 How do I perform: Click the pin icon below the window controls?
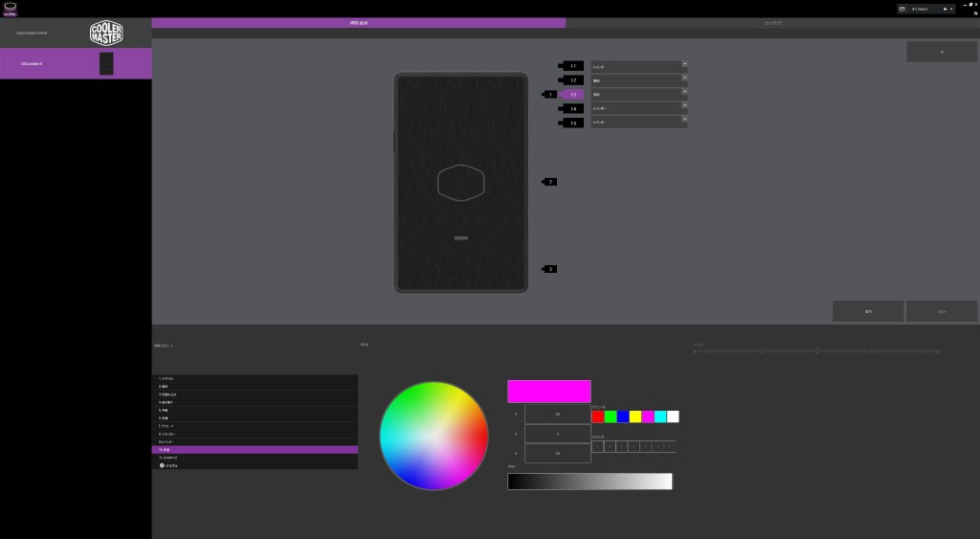click(975, 12)
